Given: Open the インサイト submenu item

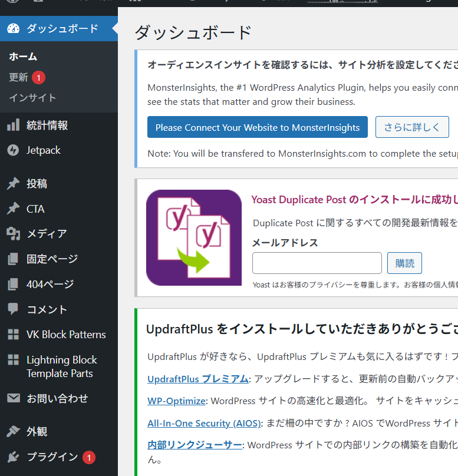Looking at the screenshot, I should click(x=32, y=98).
